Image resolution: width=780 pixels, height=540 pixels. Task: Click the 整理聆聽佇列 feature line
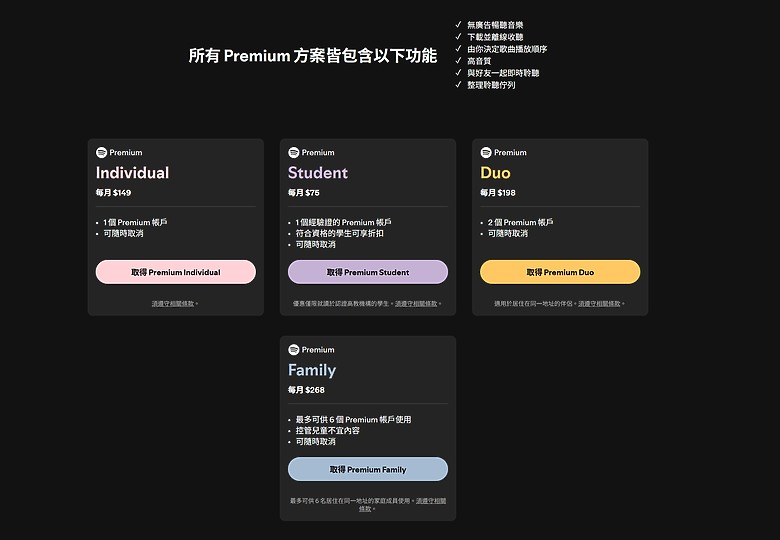click(491, 85)
